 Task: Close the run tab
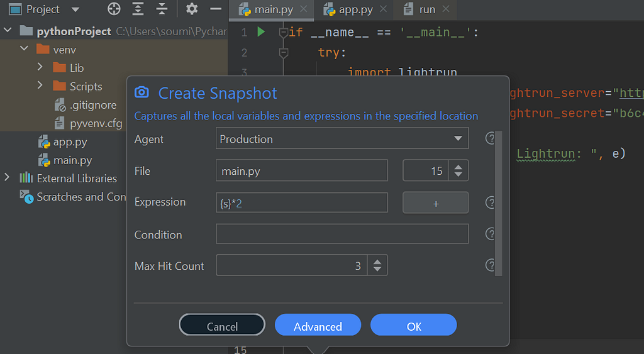446,9
